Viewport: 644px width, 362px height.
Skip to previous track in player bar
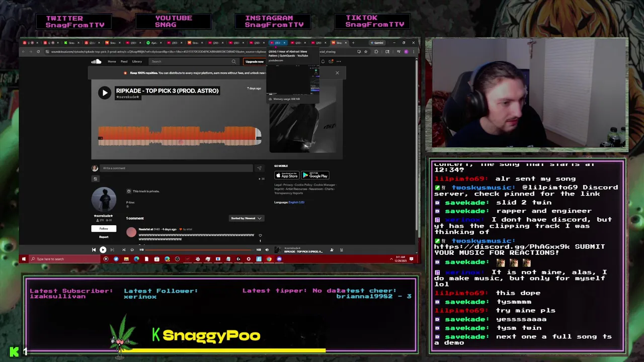pos(94,250)
